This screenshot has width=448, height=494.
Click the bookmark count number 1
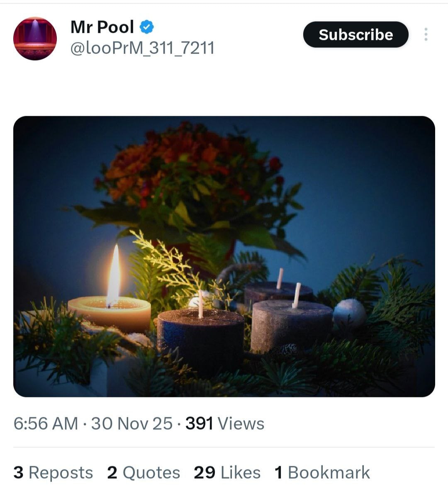279,472
